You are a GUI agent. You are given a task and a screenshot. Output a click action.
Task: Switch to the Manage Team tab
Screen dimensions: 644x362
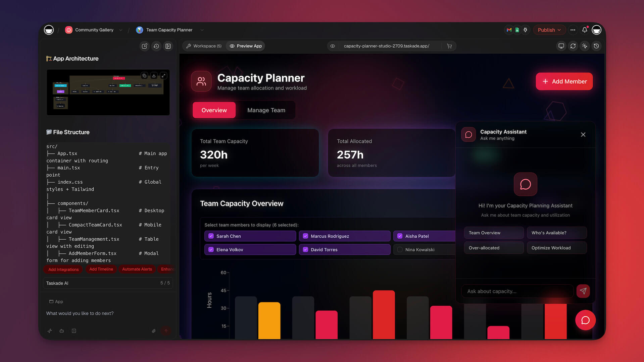266,110
